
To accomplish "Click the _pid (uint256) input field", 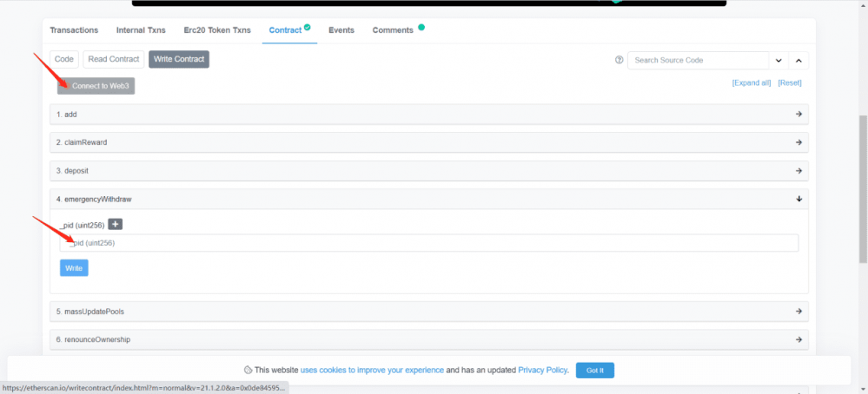I will pyautogui.click(x=428, y=243).
